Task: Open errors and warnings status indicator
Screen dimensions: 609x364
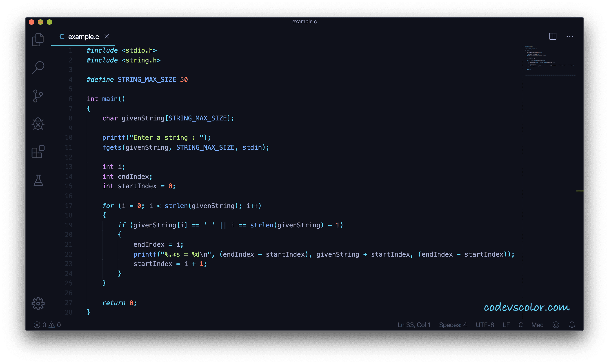Action: [x=47, y=325]
